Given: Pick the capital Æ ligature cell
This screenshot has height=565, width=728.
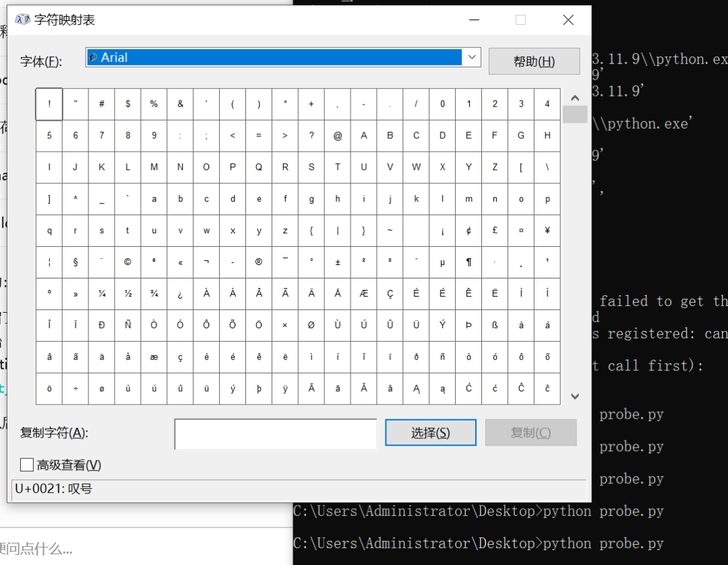Looking at the screenshot, I should 363,293.
